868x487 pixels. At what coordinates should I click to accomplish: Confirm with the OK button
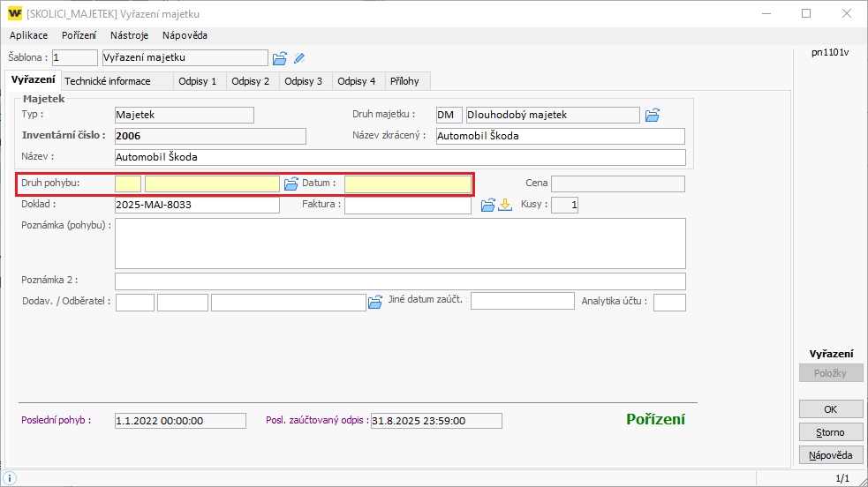830,409
